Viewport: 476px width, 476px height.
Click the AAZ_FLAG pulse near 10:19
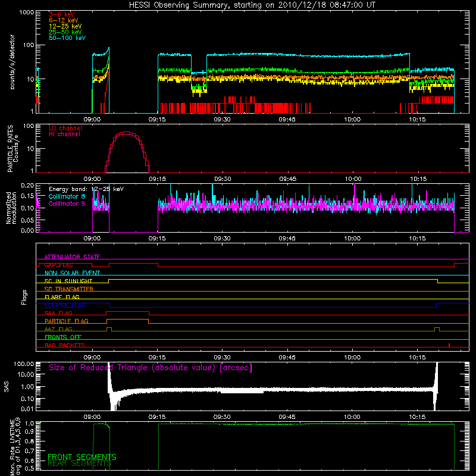(437, 329)
